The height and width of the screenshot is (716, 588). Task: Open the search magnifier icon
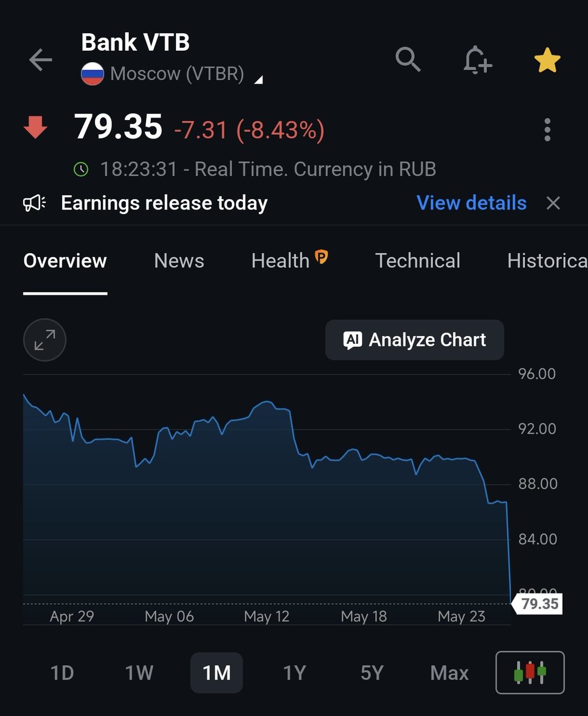(408, 60)
